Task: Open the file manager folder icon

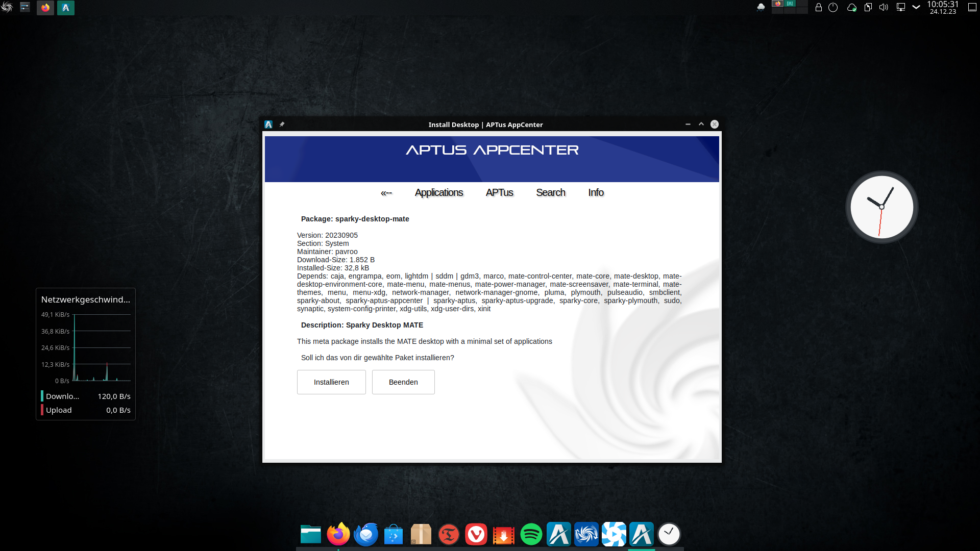Action: [310, 535]
